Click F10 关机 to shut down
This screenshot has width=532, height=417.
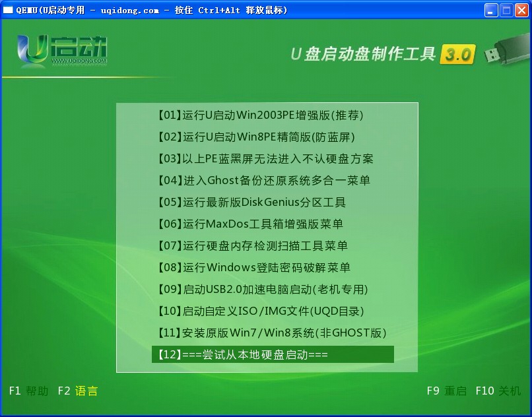498,391
